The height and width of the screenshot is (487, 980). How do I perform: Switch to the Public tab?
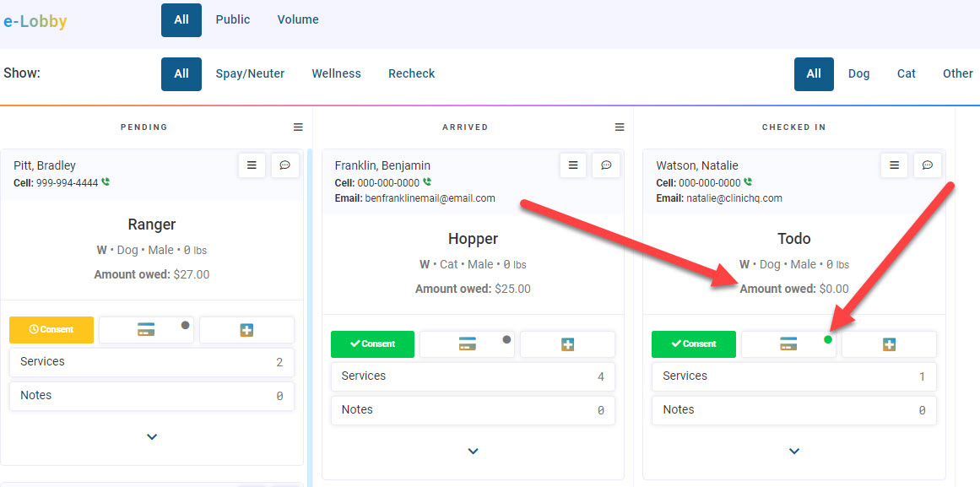coord(232,19)
